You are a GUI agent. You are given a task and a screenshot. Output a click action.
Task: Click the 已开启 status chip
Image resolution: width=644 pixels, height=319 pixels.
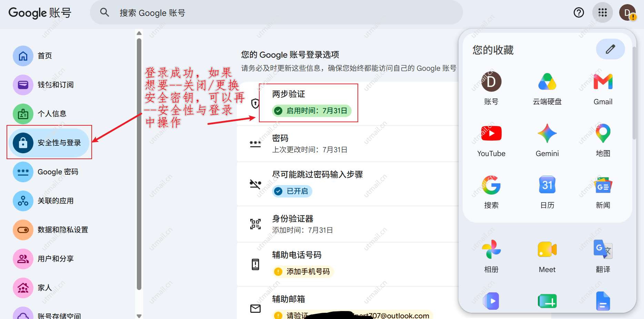292,191
